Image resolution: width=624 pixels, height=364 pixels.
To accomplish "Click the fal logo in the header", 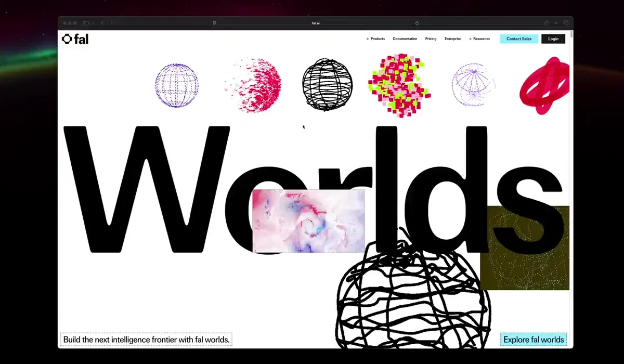I will (x=75, y=39).
